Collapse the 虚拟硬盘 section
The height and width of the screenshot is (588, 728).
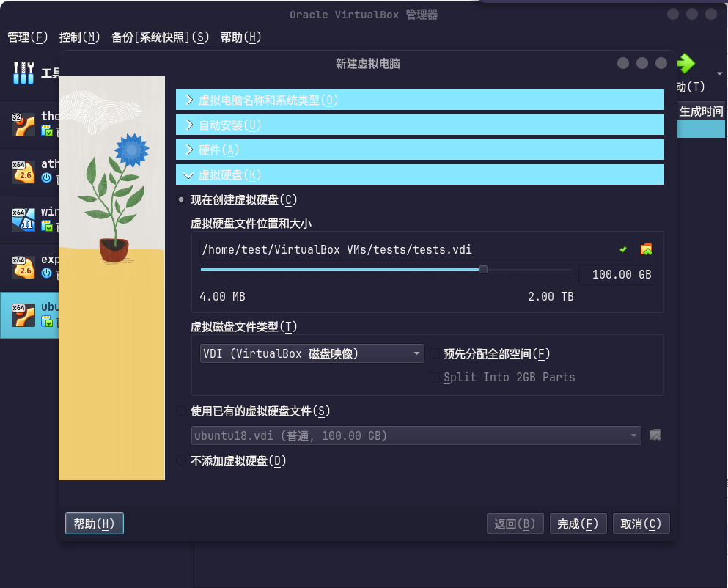click(419, 175)
